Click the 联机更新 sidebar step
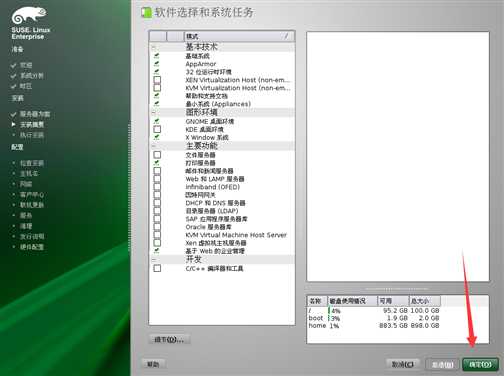This screenshot has height=376, width=504. tap(32, 205)
